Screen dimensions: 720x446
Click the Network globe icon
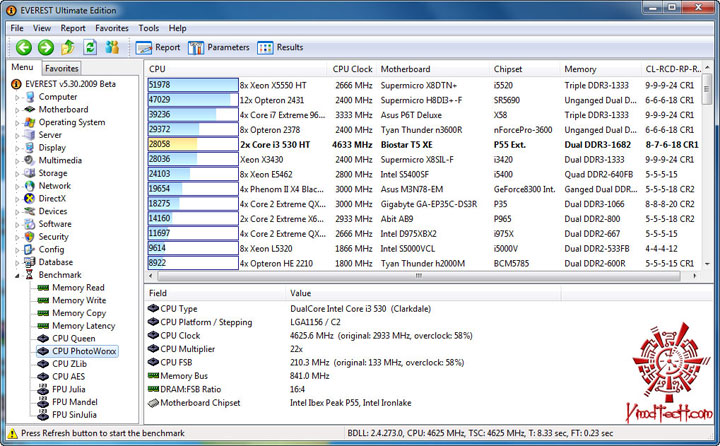(x=30, y=186)
